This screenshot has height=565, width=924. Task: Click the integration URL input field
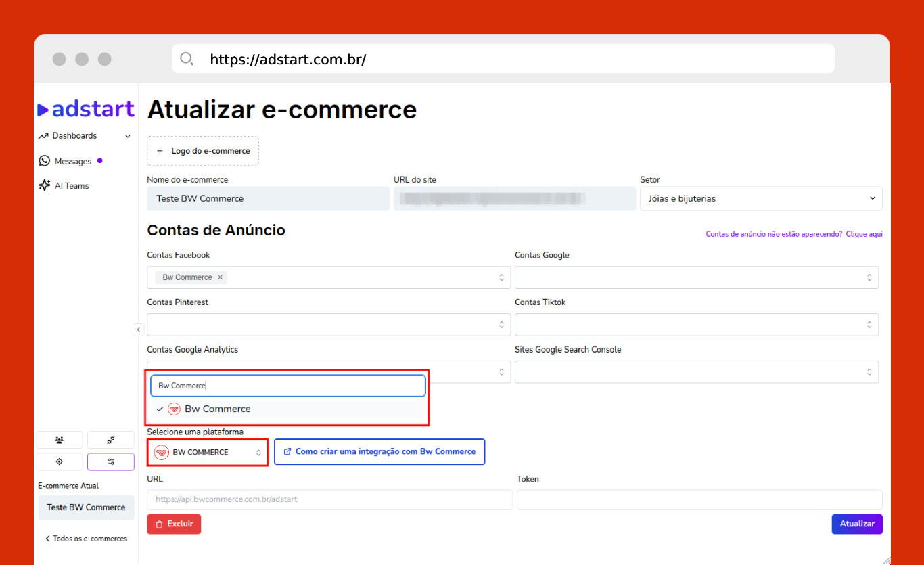point(329,499)
